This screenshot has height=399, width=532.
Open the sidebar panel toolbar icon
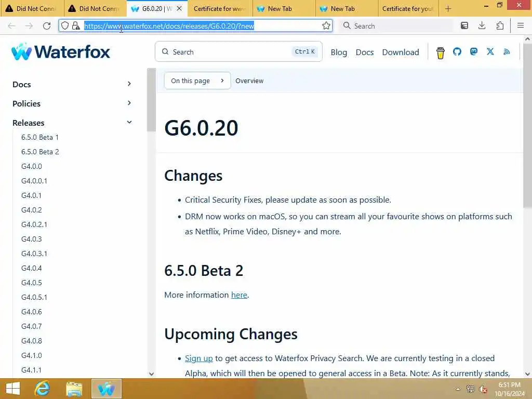point(464,26)
